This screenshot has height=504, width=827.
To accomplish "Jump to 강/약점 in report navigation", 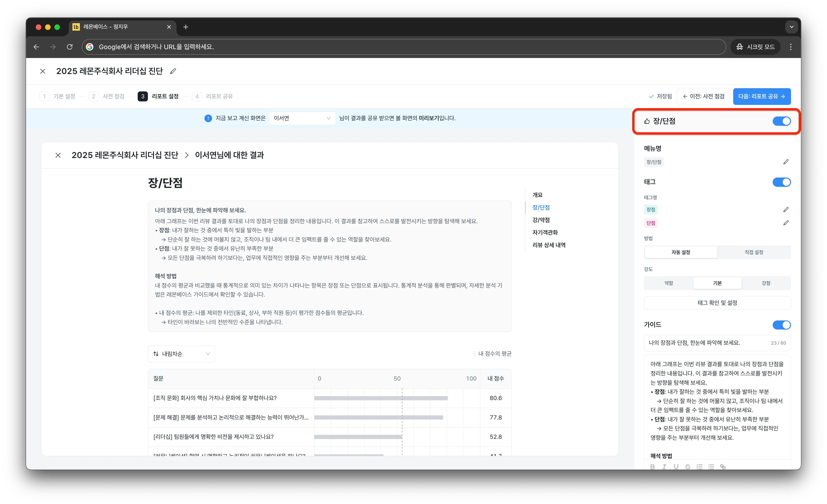I will coord(541,220).
